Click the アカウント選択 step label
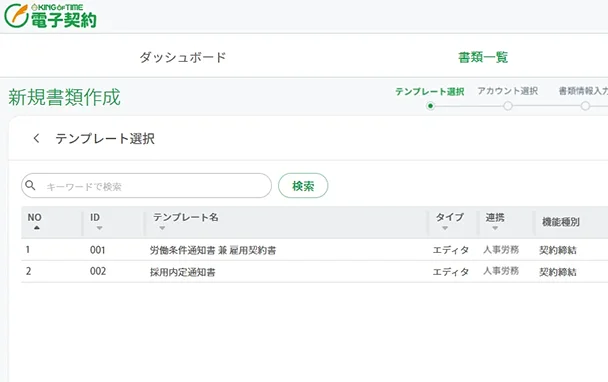The width and height of the screenshot is (608, 382). coord(508,91)
